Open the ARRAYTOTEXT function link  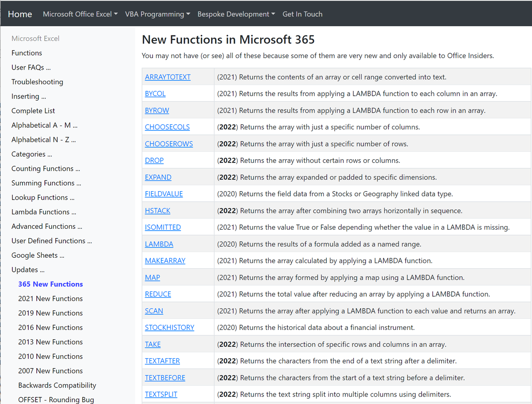(x=168, y=77)
